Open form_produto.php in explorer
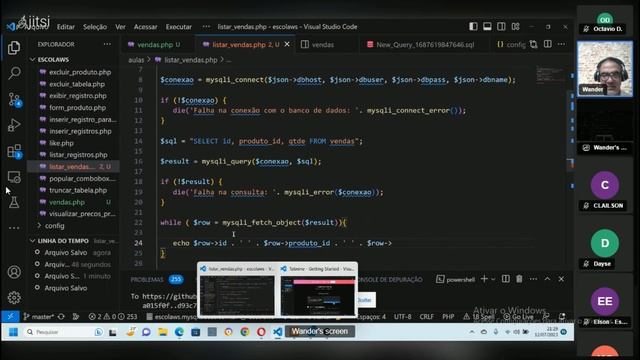 point(77,108)
